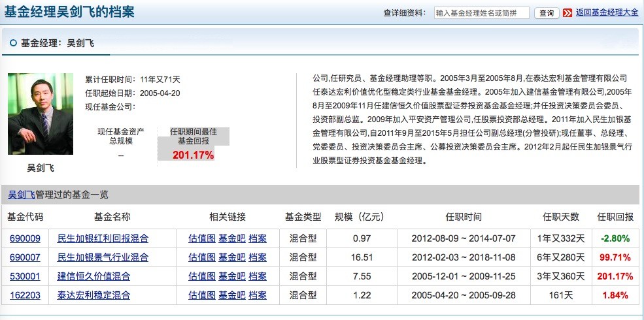Screen dimensions: 644x320
Task: Click the 现任基金资产总规模 label
Action: tap(121, 136)
